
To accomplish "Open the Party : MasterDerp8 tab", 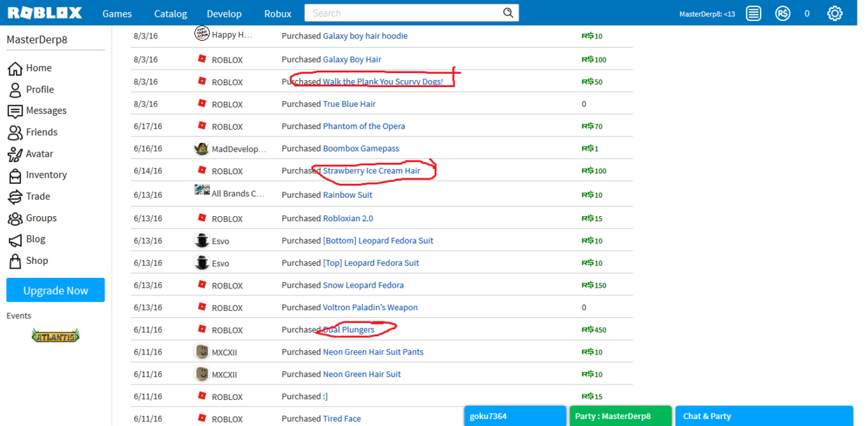I will click(620, 415).
